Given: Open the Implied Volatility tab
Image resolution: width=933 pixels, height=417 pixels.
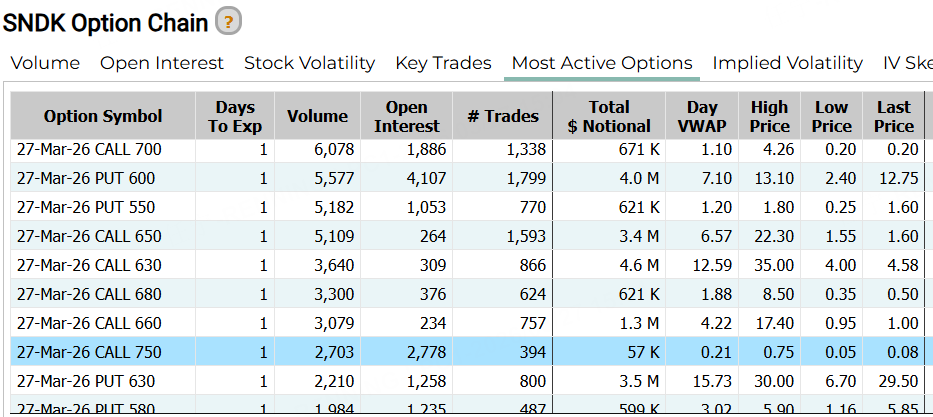Looking at the screenshot, I should coord(787,63).
